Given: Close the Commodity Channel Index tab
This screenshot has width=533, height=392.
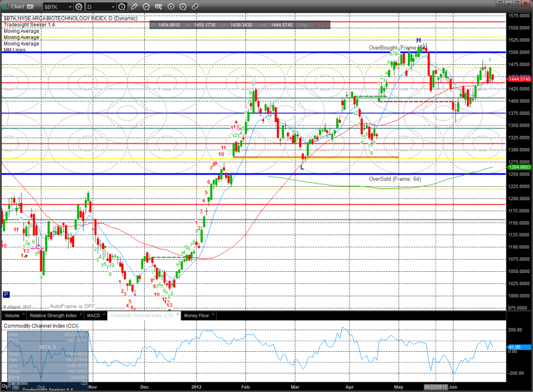Looking at the screenshot, I should pos(177,314).
